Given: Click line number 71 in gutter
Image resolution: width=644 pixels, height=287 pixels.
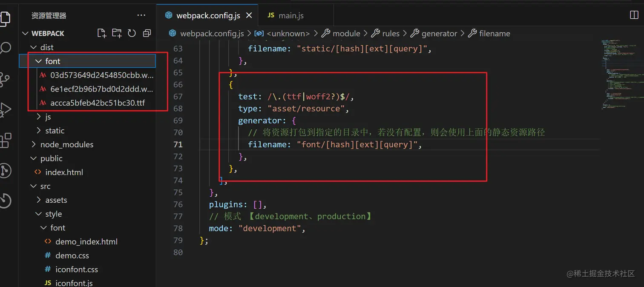Looking at the screenshot, I should click(x=178, y=144).
